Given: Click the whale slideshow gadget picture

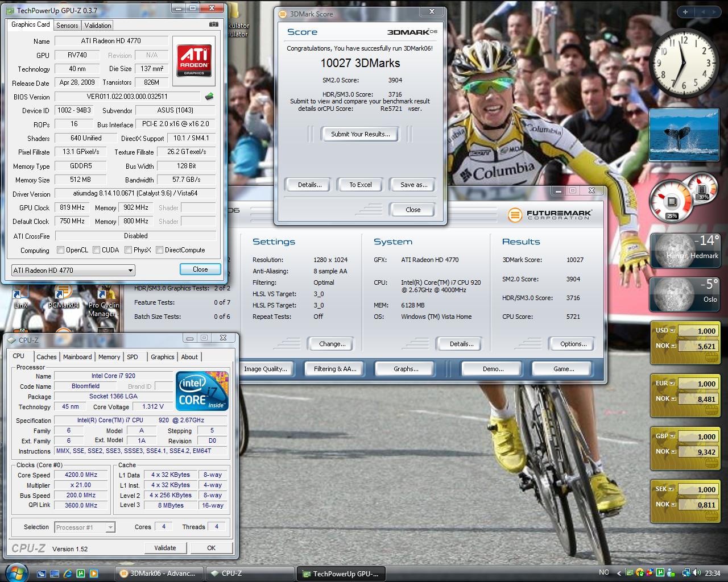Looking at the screenshot, I should [x=683, y=135].
